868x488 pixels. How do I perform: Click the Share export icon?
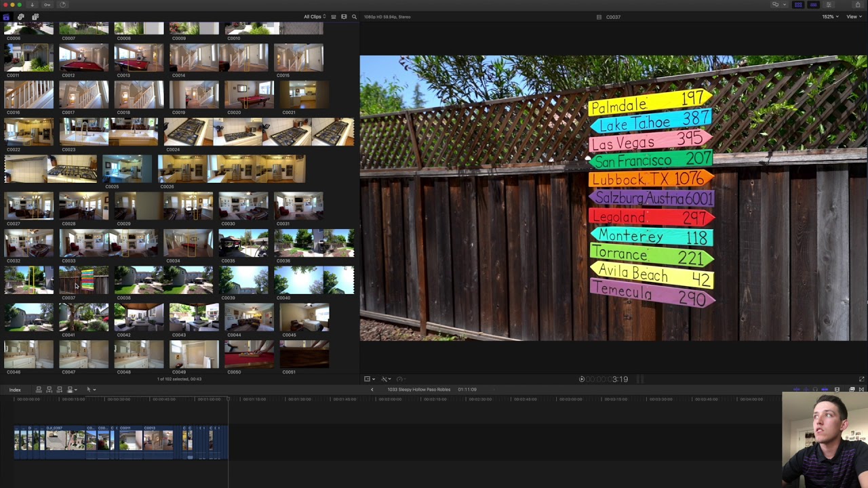point(858,5)
